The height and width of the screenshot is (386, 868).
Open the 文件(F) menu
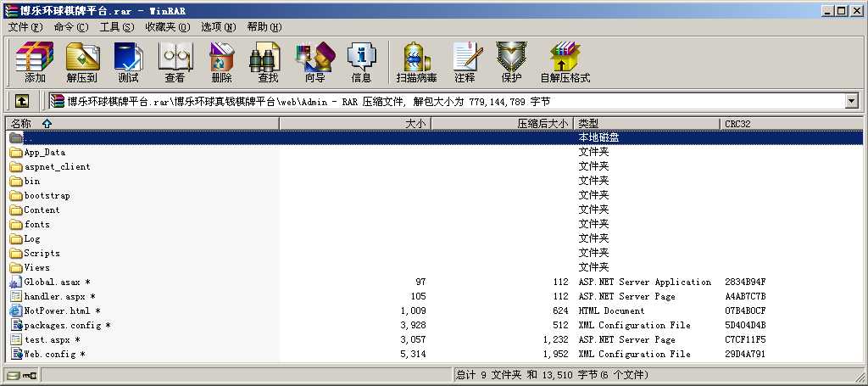coord(25,26)
